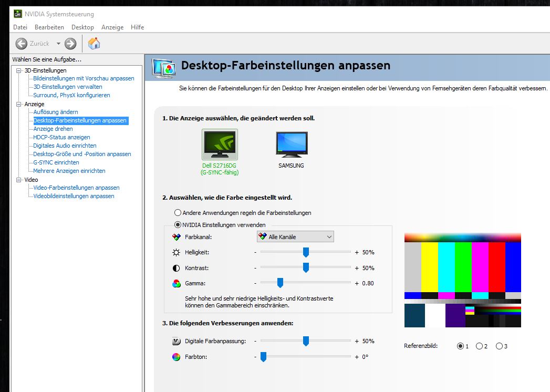Click the desktop color settings header icon
The height and width of the screenshot is (392, 550).
click(163, 68)
